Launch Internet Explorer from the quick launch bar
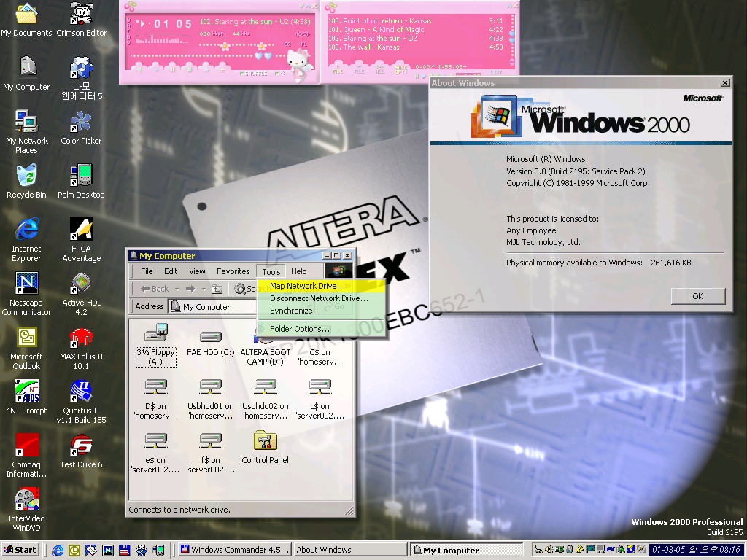747x560 pixels. (x=58, y=551)
